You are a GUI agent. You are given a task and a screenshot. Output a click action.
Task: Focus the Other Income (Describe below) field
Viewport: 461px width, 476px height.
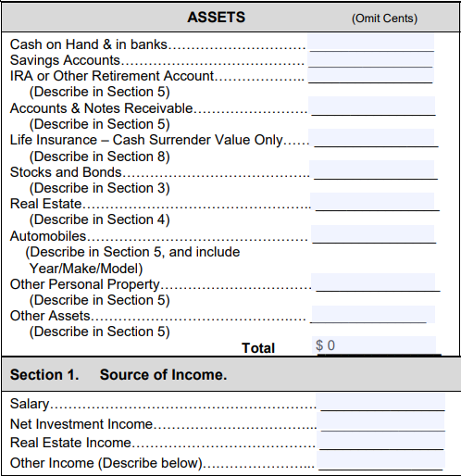click(380, 461)
